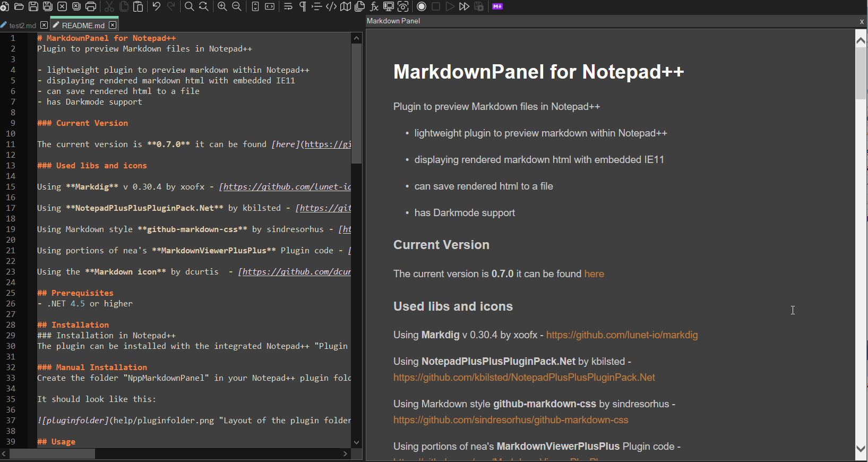Click the '- .NET 4.5 or higher' line

pyautogui.click(x=85, y=304)
